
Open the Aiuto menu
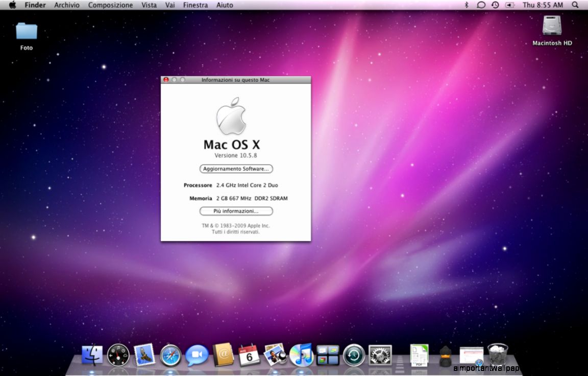[x=224, y=5]
